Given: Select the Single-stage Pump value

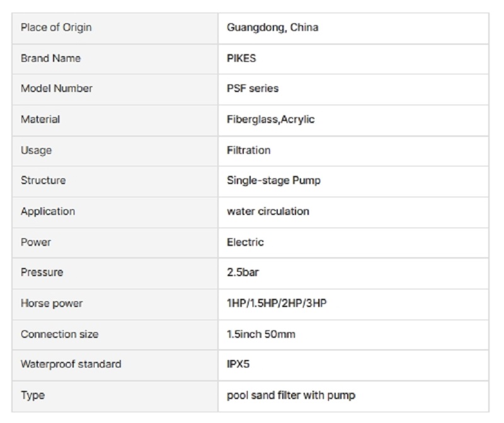Looking at the screenshot, I should pos(273,180).
